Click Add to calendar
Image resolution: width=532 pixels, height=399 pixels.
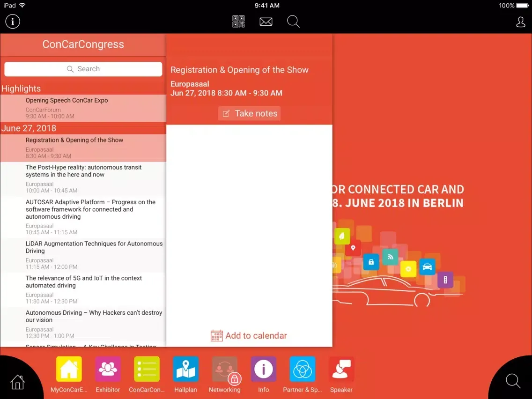[x=249, y=336]
